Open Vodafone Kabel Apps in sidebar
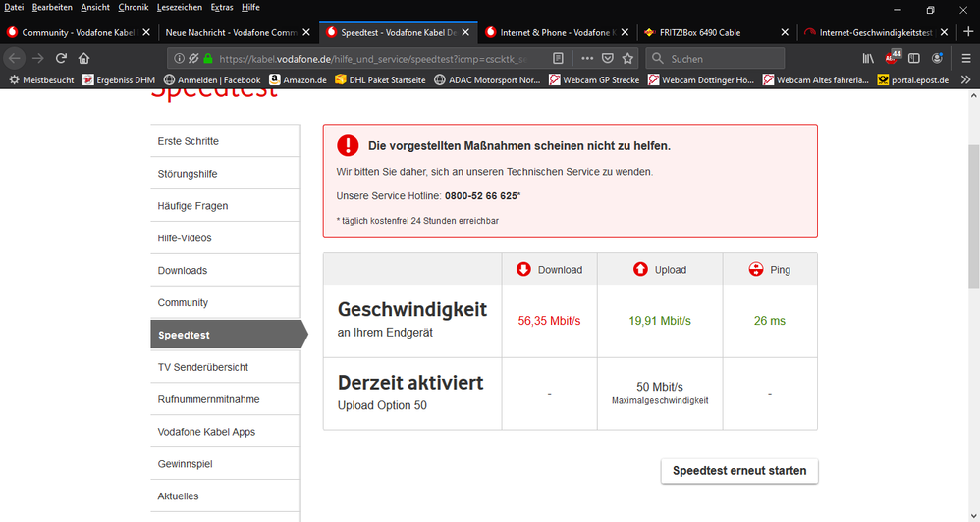 [x=225, y=432]
